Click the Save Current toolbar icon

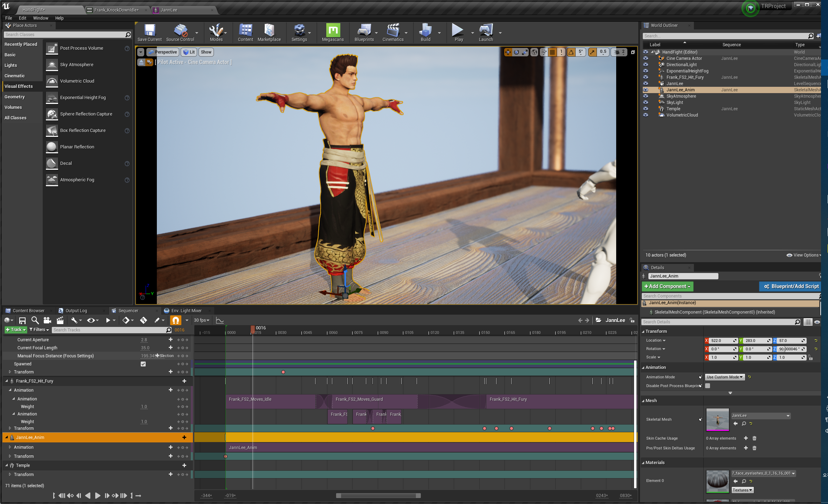click(x=149, y=31)
